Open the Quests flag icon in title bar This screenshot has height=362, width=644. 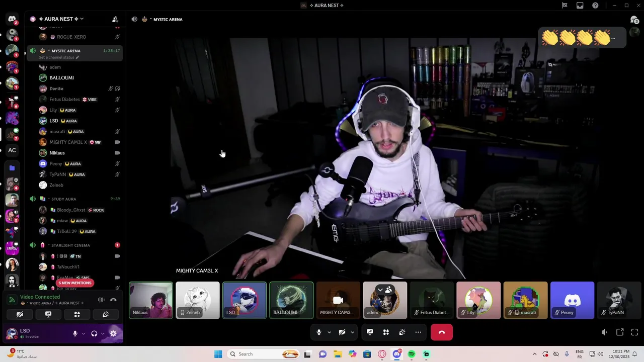(x=565, y=6)
